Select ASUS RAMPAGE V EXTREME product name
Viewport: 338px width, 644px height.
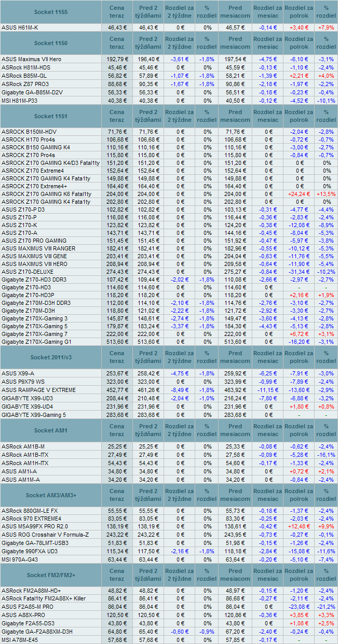coord(38,389)
